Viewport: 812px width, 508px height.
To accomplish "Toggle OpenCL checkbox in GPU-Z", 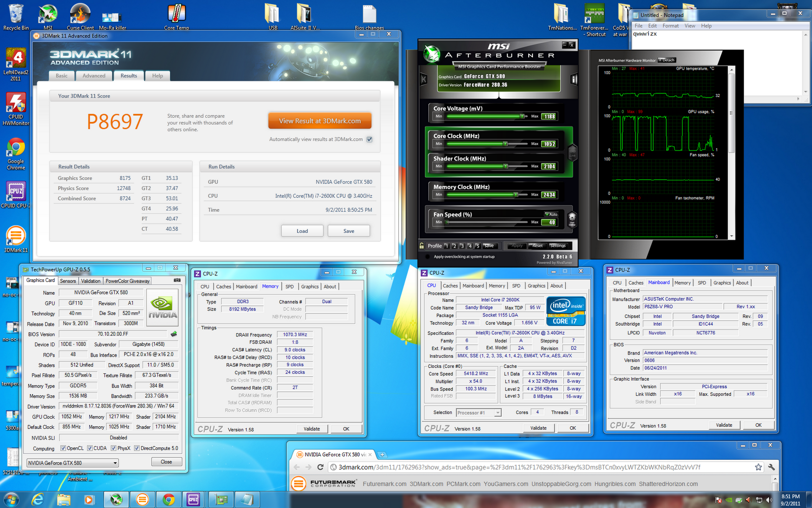I will pos(63,448).
